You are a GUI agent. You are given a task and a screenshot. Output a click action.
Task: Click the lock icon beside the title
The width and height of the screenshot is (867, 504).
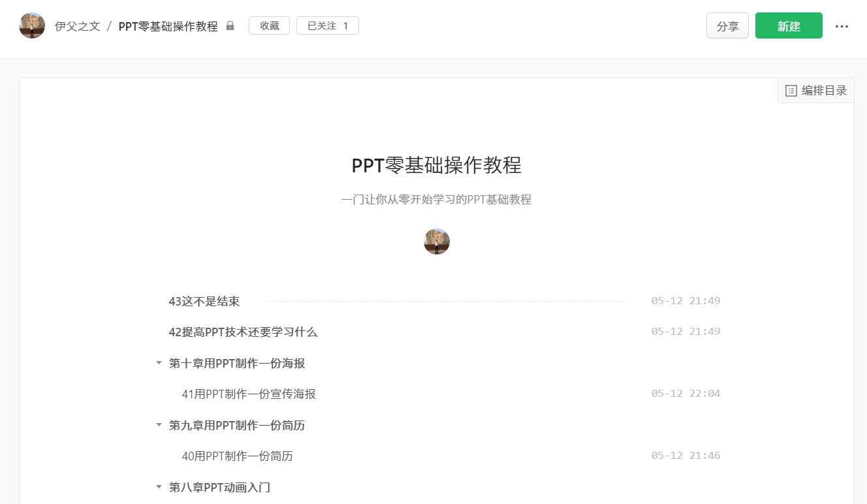pyautogui.click(x=230, y=26)
